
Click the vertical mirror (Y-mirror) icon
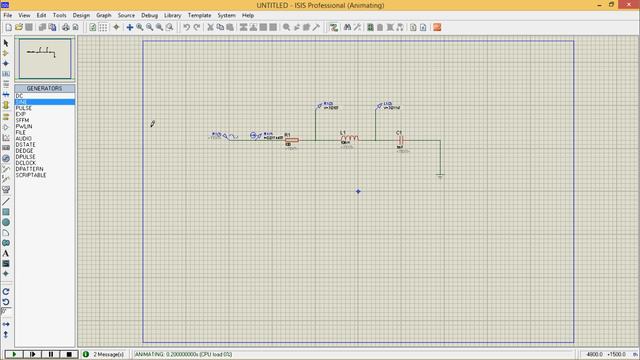click(6, 334)
